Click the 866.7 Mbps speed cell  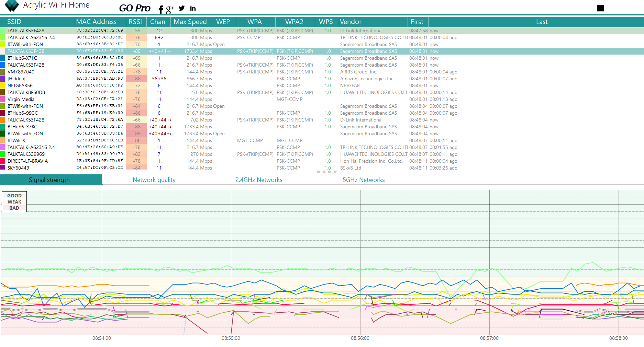click(199, 79)
